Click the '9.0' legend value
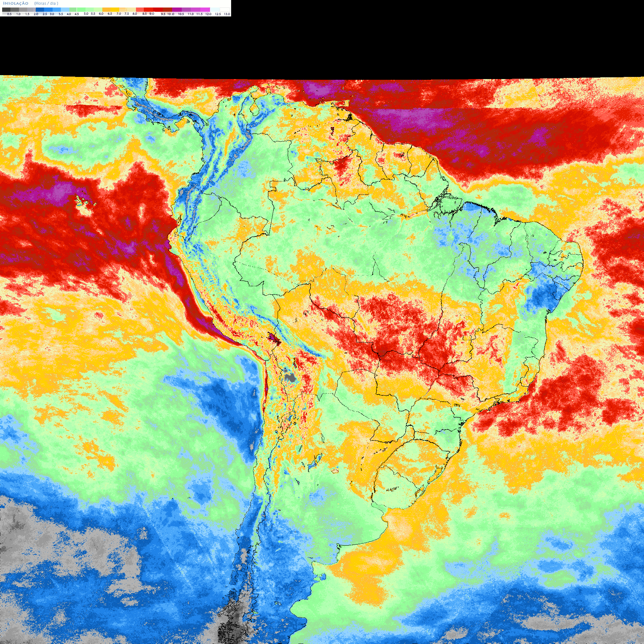The width and height of the screenshot is (644, 644). point(152,14)
